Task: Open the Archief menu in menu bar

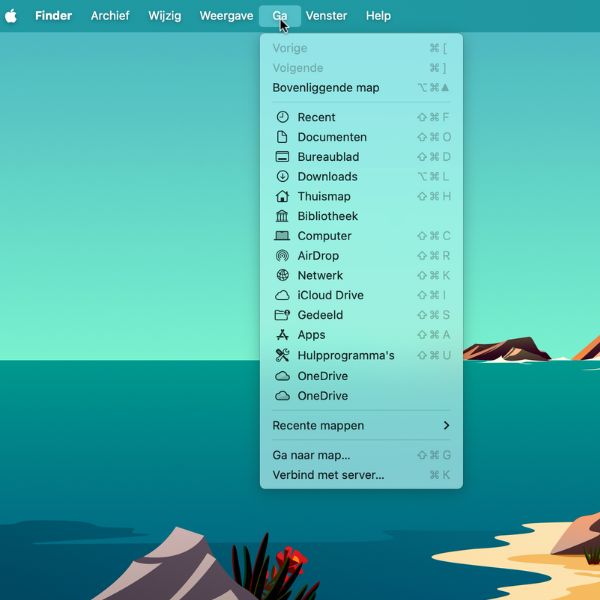Action: 110,16
